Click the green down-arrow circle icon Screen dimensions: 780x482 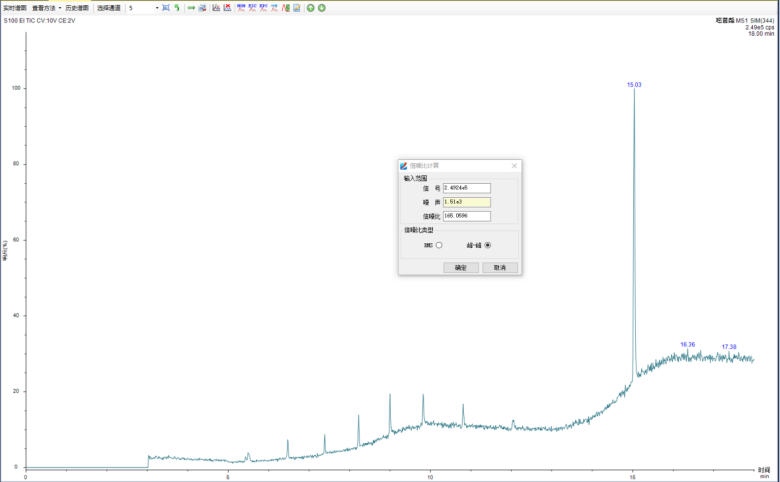click(321, 7)
